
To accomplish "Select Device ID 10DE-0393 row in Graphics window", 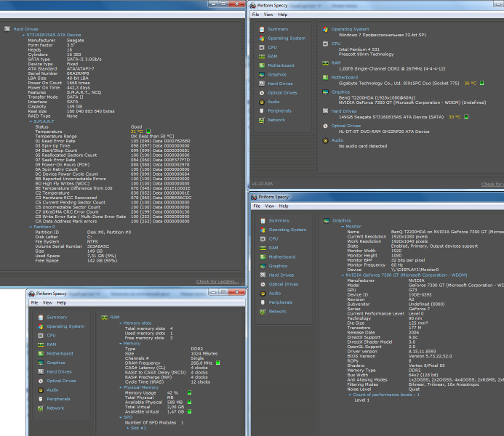I will (x=389, y=295).
